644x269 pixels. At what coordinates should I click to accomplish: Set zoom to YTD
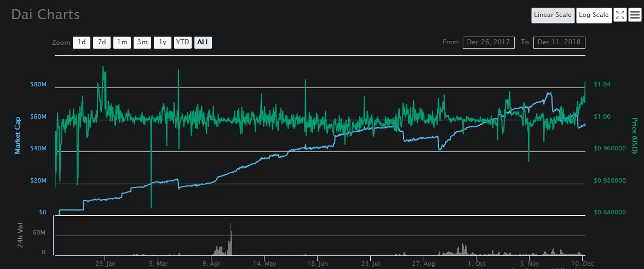(x=183, y=42)
